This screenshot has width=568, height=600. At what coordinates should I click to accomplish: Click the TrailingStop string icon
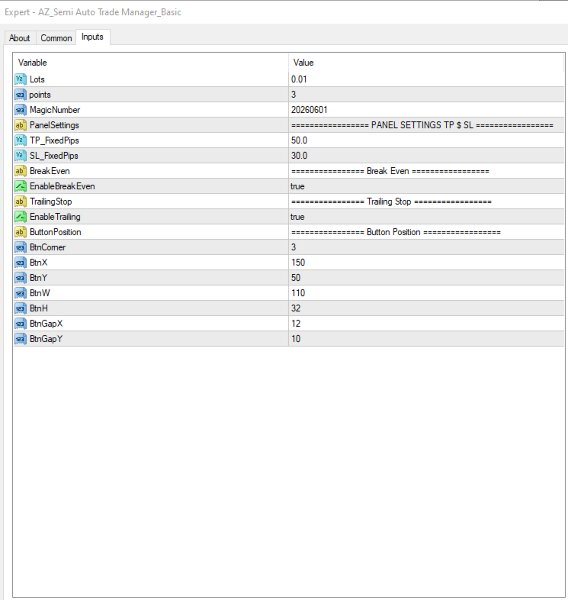click(x=20, y=201)
